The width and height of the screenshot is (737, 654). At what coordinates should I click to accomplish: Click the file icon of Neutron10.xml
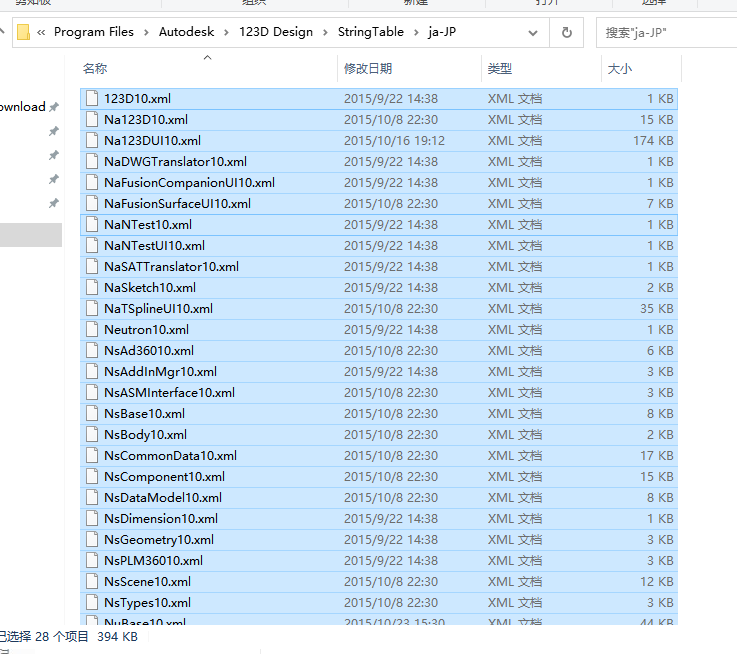(92, 330)
